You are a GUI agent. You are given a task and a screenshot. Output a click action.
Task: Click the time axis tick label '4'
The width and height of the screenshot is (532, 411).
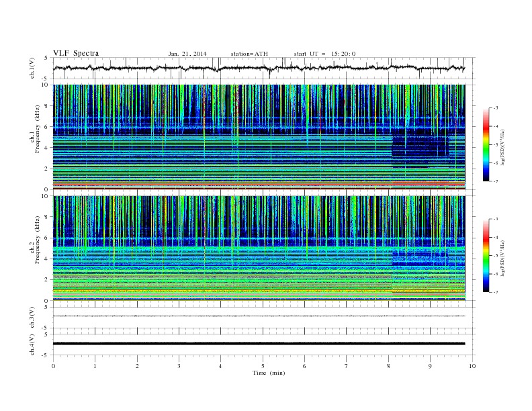tap(220, 366)
